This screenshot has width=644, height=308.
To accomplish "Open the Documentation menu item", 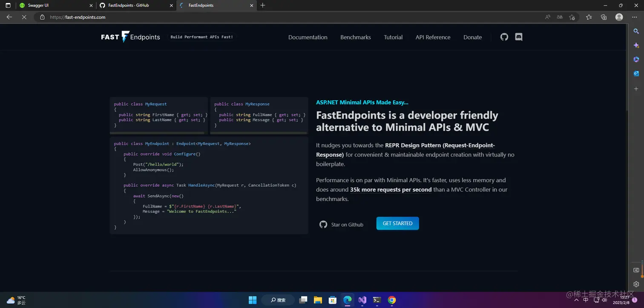I will 308,37.
